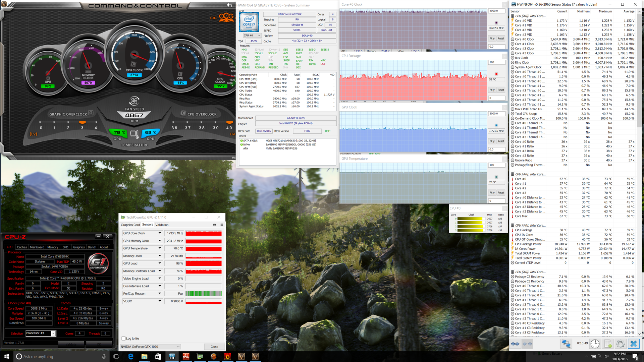
Task: Click the G1 CPU-Z taskbar icon
Action: coord(186,356)
